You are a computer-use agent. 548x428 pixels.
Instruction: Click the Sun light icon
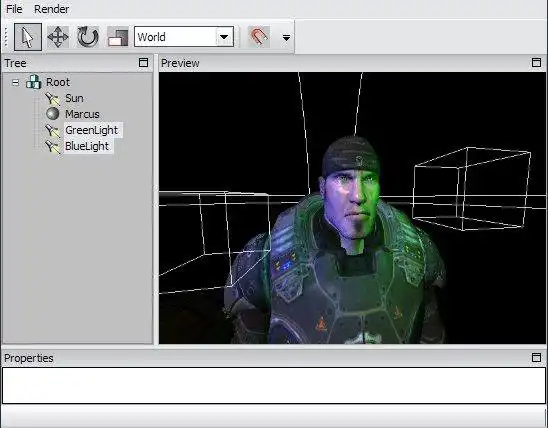52,99
